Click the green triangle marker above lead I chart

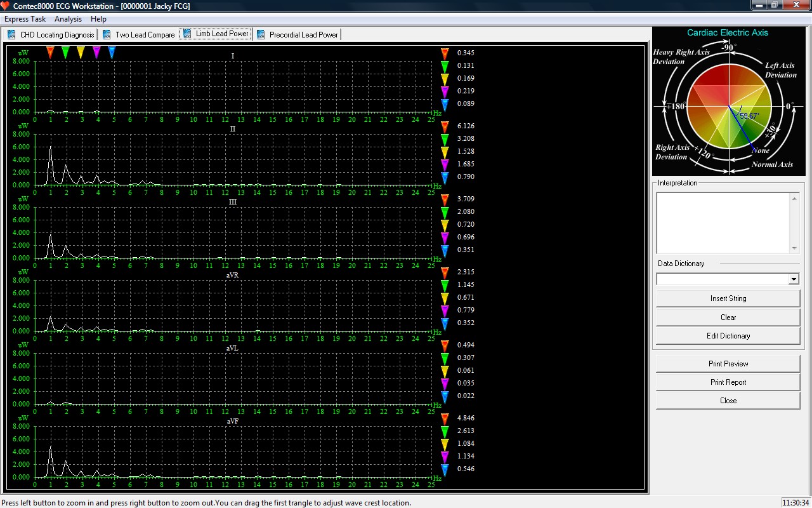[65, 52]
